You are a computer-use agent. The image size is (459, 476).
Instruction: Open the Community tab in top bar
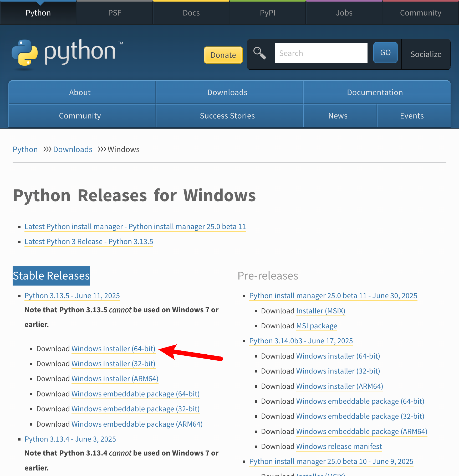coord(421,13)
